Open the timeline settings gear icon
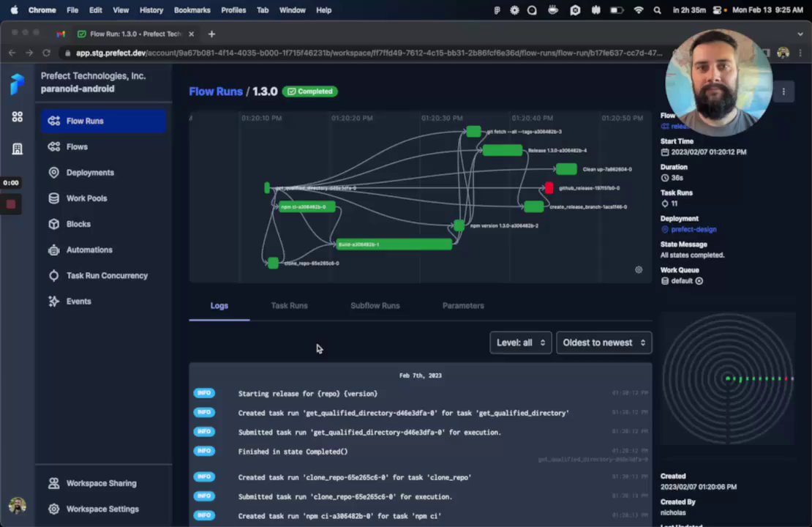812x527 pixels. click(x=639, y=269)
